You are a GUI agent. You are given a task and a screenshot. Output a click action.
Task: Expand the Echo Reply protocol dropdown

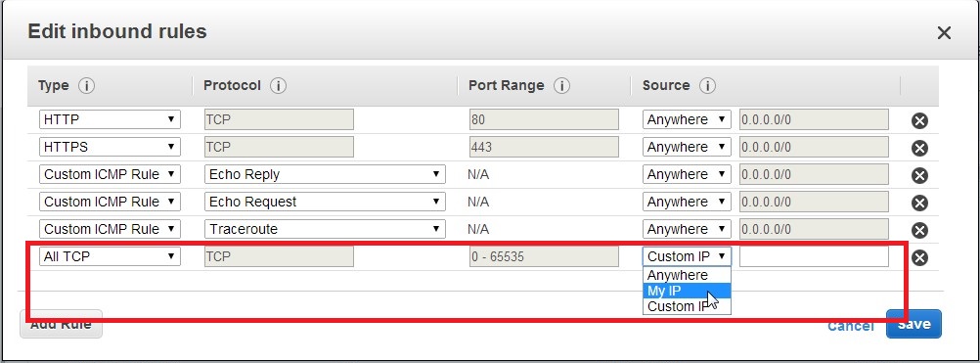click(x=325, y=174)
